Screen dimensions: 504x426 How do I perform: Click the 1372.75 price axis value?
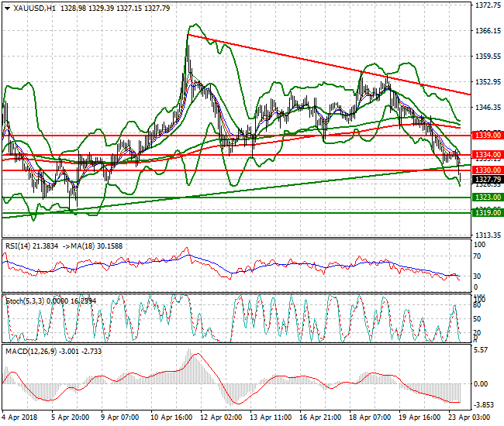488,5
